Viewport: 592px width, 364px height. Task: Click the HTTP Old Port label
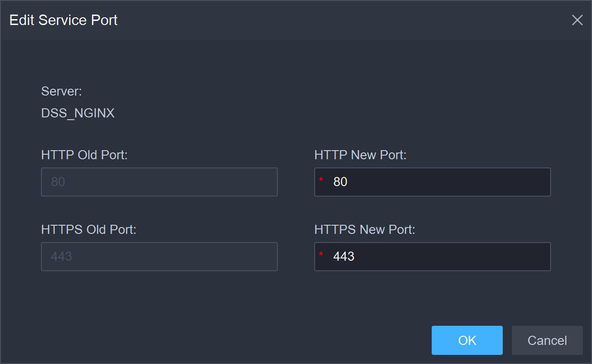(x=84, y=155)
